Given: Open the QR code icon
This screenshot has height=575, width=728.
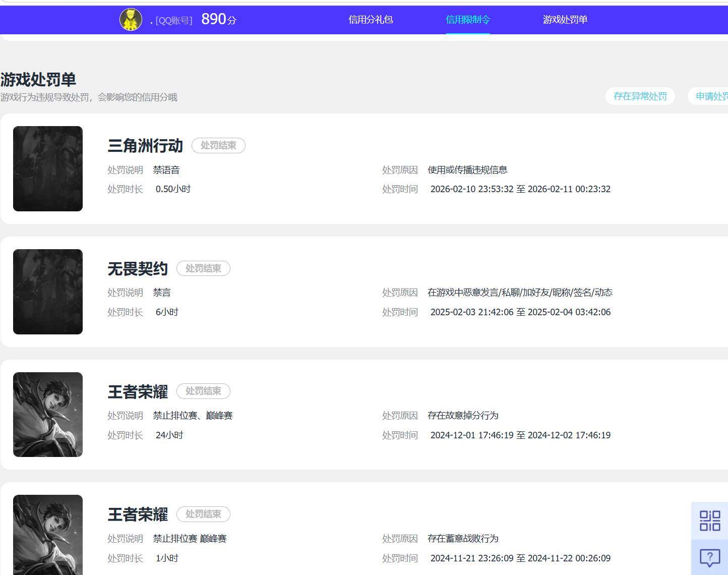Looking at the screenshot, I should coord(709,521).
